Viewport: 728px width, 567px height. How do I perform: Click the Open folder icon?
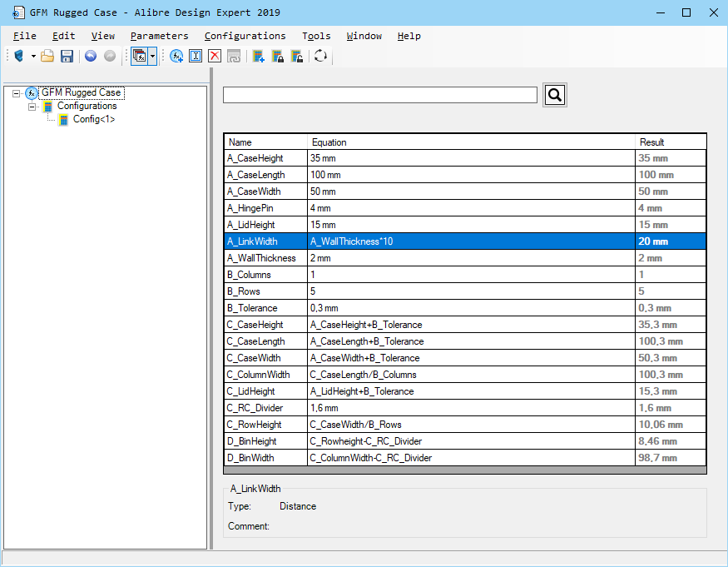47,57
